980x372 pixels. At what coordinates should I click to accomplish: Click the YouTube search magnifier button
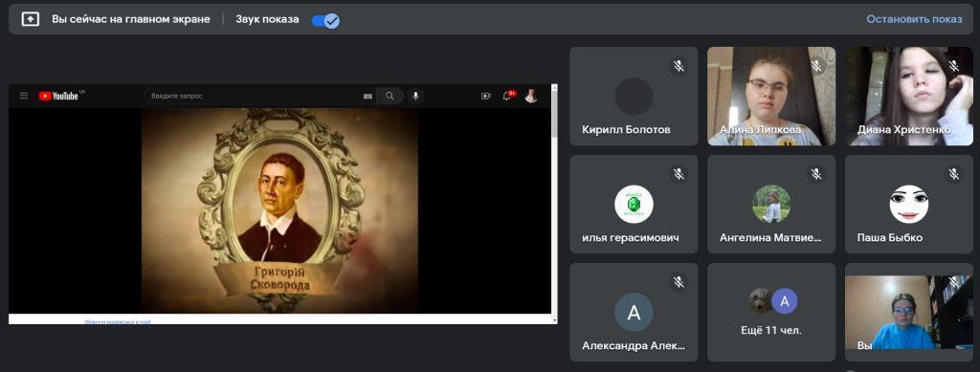click(390, 96)
